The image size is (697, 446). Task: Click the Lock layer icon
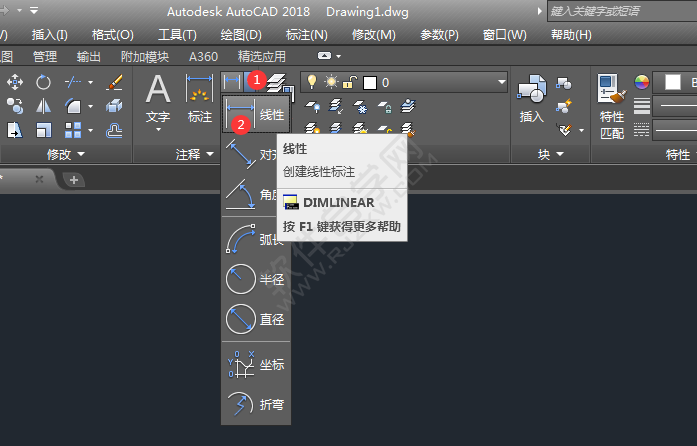tap(385, 106)
